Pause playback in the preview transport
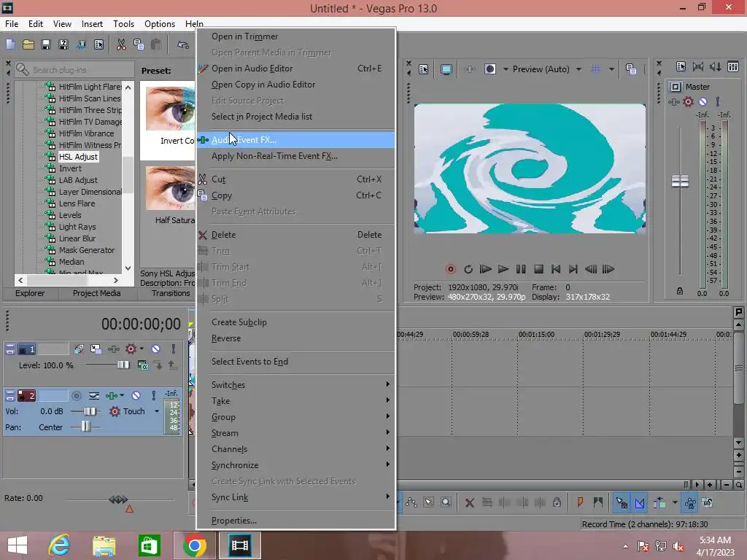Viewport: 747px width, 560px height. point(521,269)
